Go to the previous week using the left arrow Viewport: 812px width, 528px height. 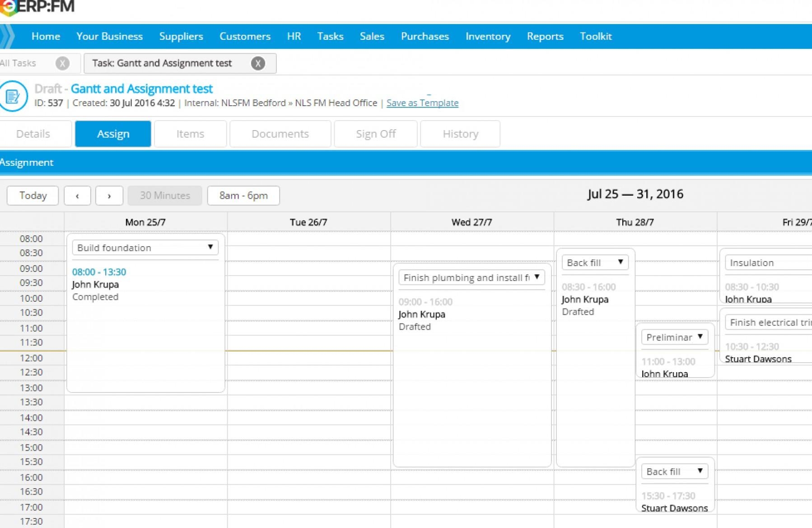[x=77, y=195]
